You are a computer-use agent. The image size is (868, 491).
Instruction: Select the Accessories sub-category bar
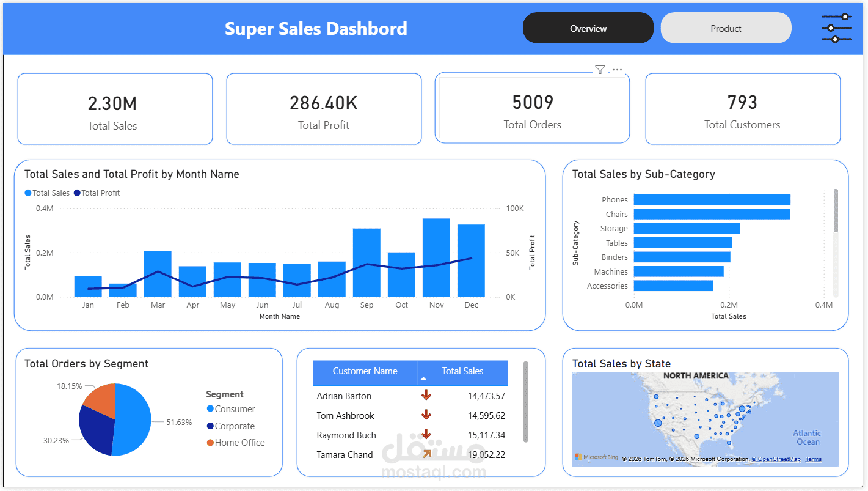[x=674, y=286]
